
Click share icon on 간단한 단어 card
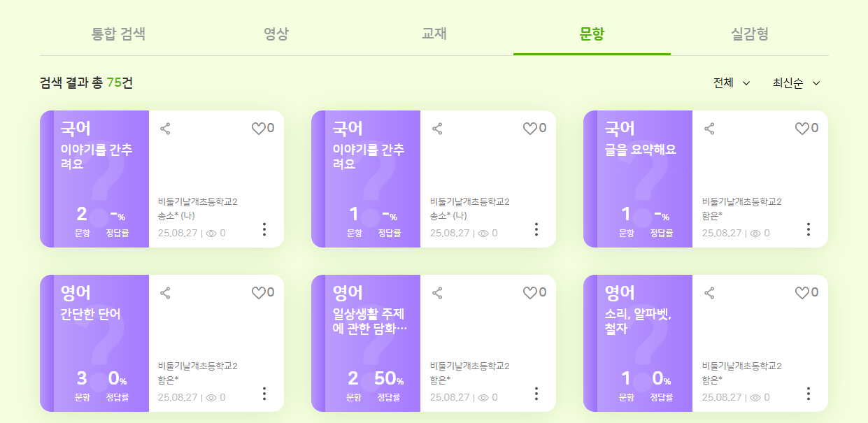pyautogui.click(x=165, y=293)
